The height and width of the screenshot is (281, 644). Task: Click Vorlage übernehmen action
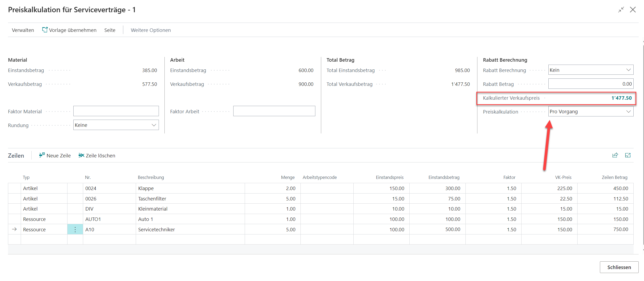click(69, 30)
